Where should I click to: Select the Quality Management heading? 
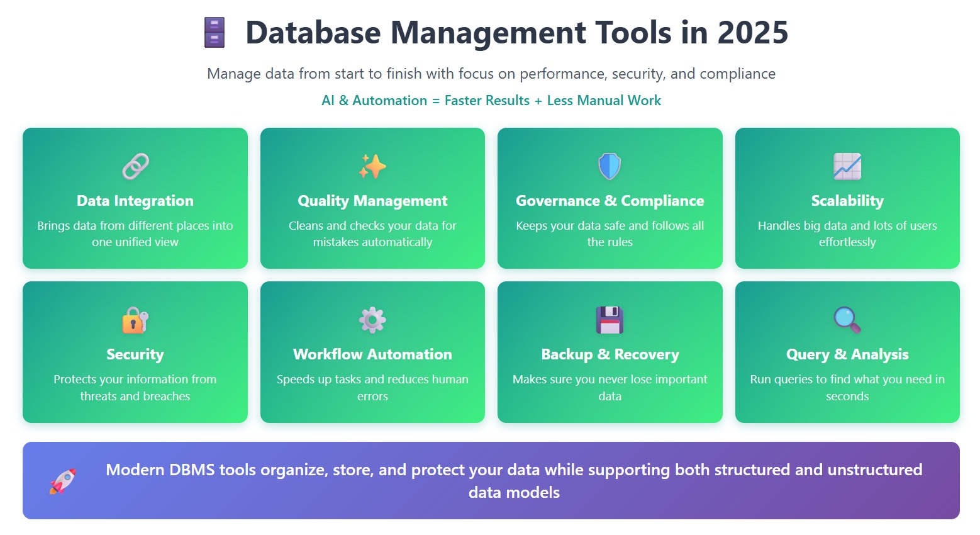(372, 201)
